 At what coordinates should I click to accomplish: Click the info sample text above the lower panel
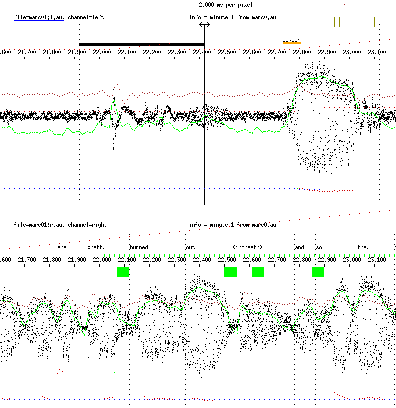(233, 225)
